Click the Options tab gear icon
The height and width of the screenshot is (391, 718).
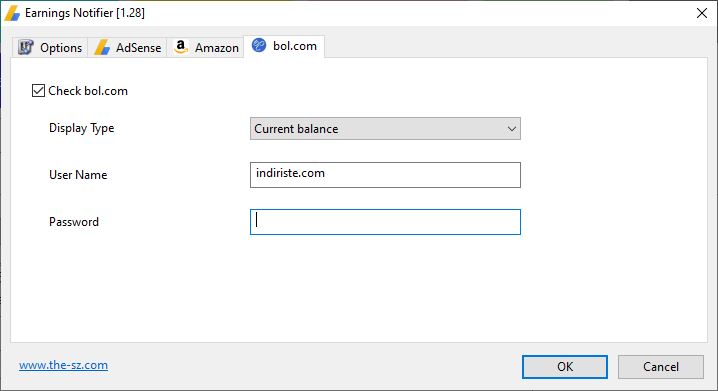(26, 47)
